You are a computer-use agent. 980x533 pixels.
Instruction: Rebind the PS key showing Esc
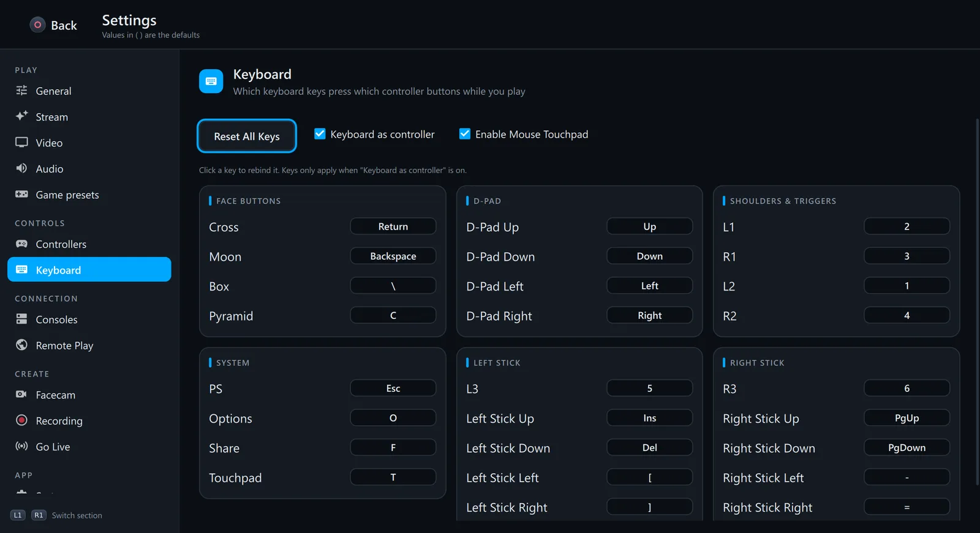click(393, 388)
